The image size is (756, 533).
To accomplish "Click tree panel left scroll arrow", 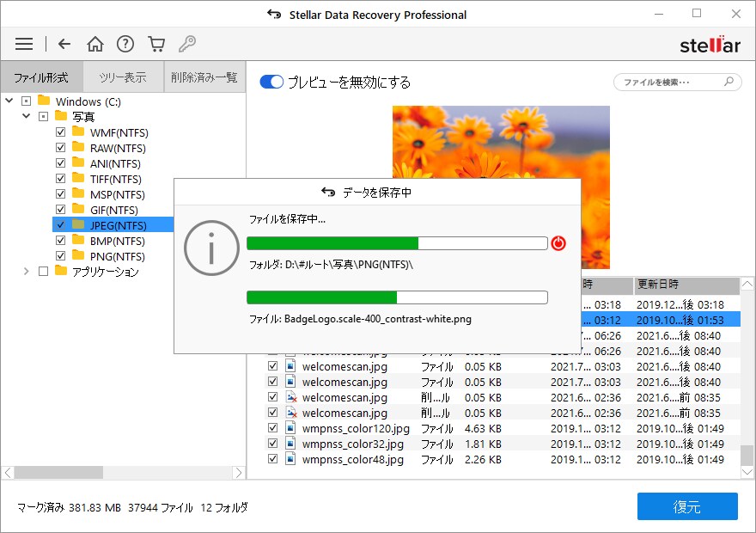I will tap(8, 473).
